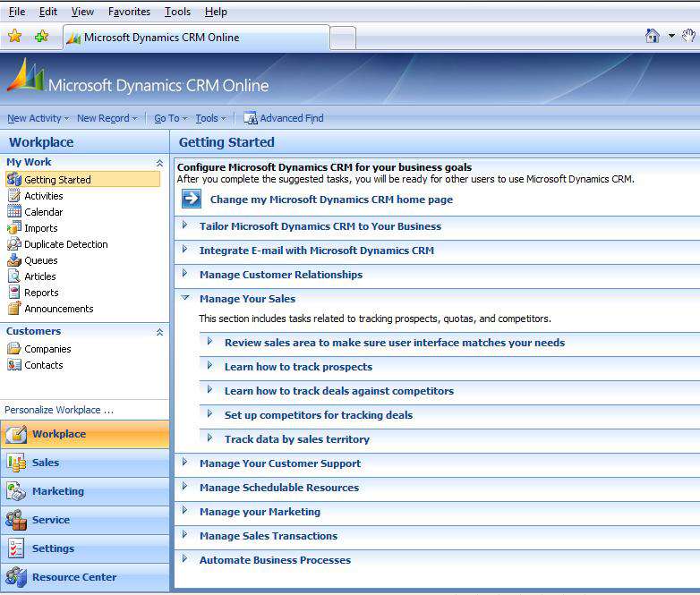Open the Edit menu
This screenshot has width=700, height=595.
click(47, 12)
